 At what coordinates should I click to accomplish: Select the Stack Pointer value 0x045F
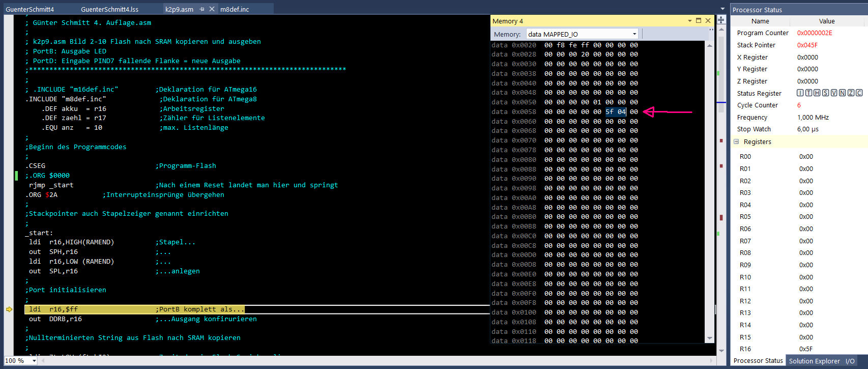[807, 45]
